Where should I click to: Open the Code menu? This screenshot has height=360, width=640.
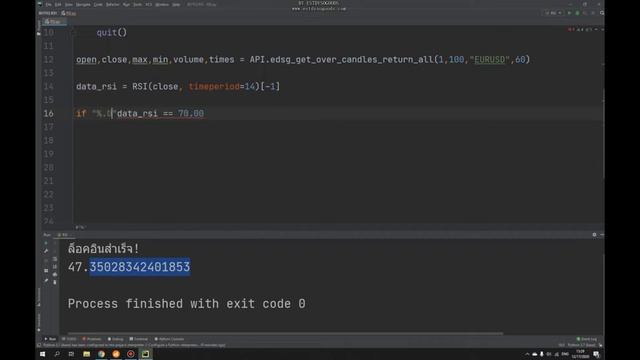tap(98, 4)
